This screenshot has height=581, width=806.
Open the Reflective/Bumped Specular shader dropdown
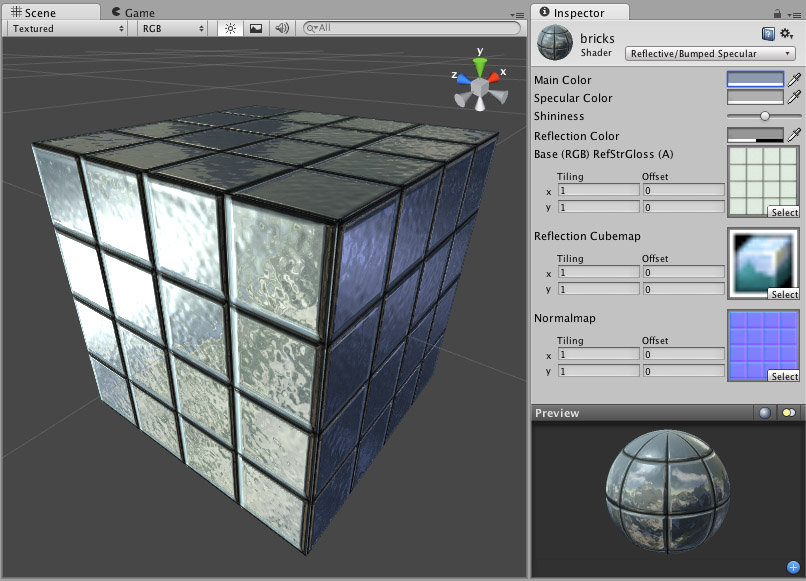(710, 52)
